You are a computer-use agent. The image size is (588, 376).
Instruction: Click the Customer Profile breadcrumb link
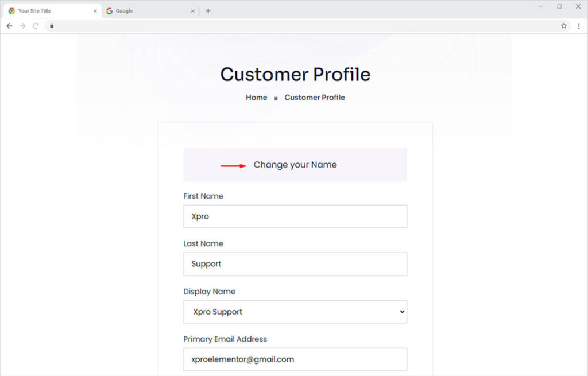315,98
